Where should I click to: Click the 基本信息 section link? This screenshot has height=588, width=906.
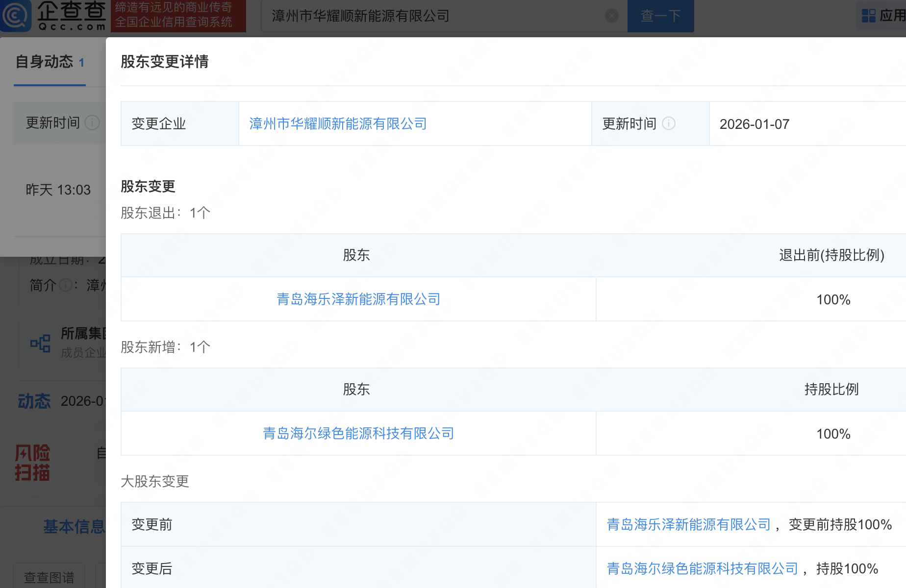pos(75,526)
